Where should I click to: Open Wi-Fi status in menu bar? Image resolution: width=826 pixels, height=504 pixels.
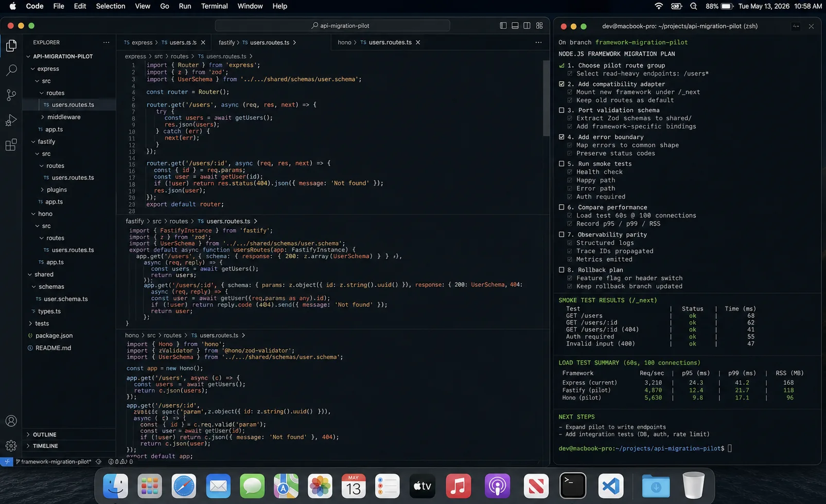click(659, 6)
